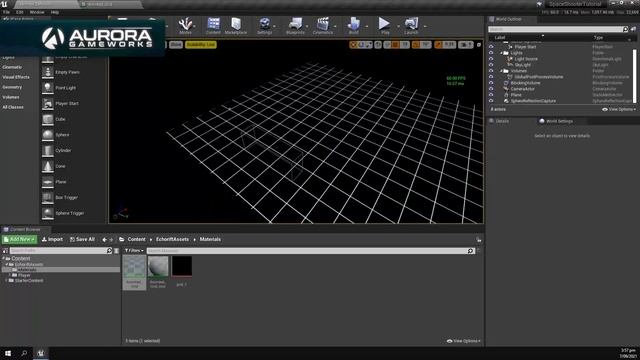640x360 pixels.
Task: Open the sphere material asset thumbnail
Action: (x=158, y=267)
